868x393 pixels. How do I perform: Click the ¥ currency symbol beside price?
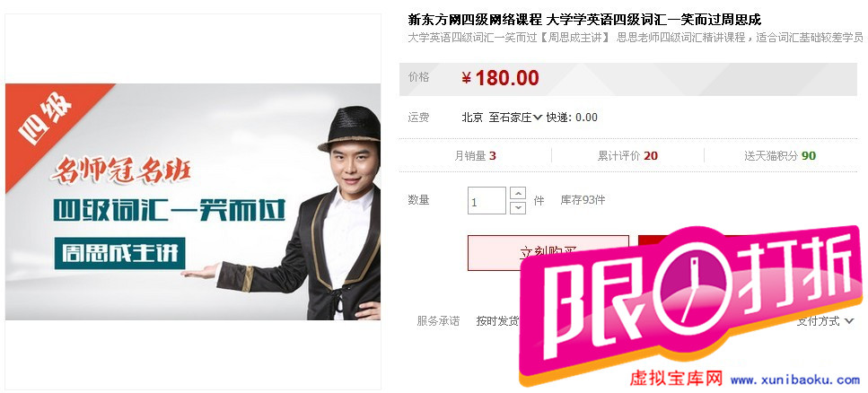point(467,79)
